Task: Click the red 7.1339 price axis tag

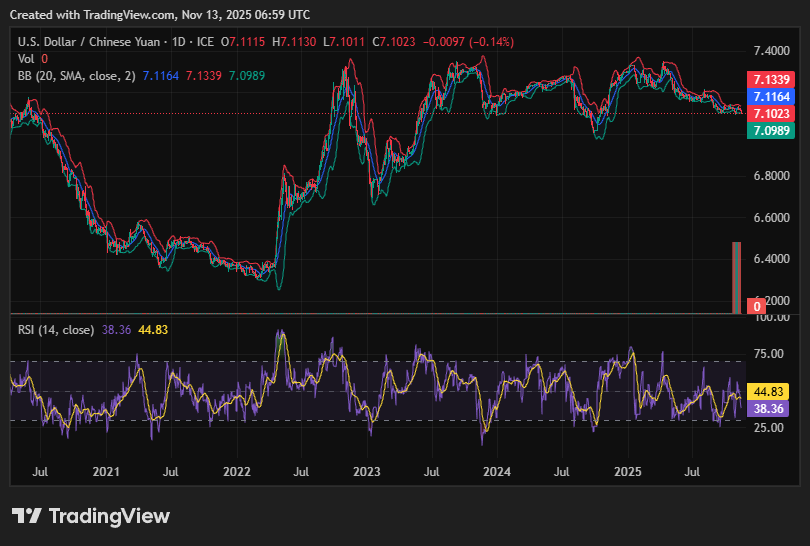Action: tap(770, 80)
